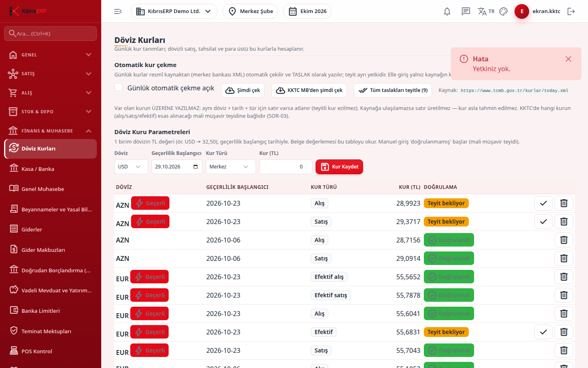
Task: Confirm the AZN Alış 28,9923 rate
Action: pos(543,203)
